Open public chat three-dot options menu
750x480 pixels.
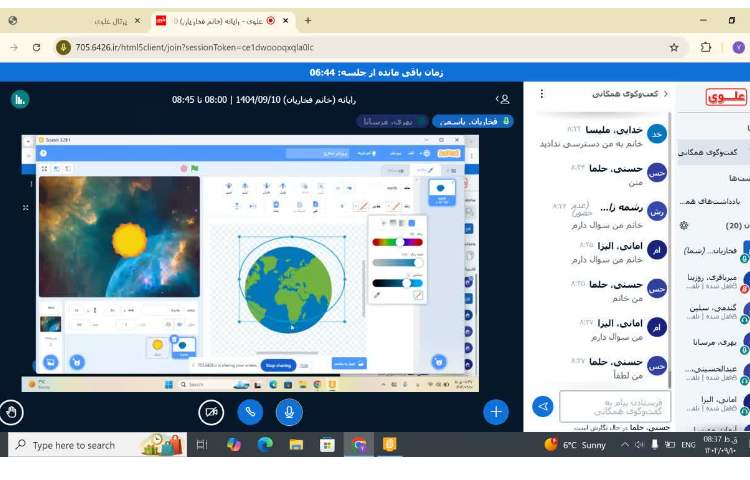(541, 94)
